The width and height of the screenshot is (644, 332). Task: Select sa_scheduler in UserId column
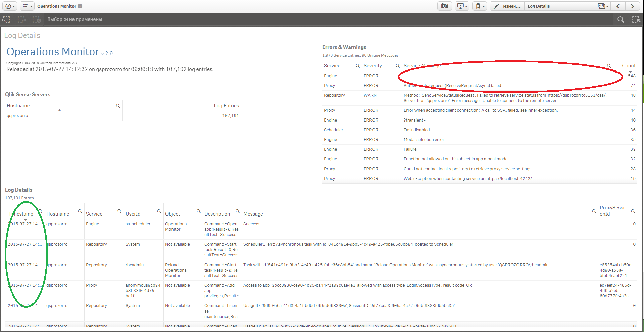tap(138, 224)
